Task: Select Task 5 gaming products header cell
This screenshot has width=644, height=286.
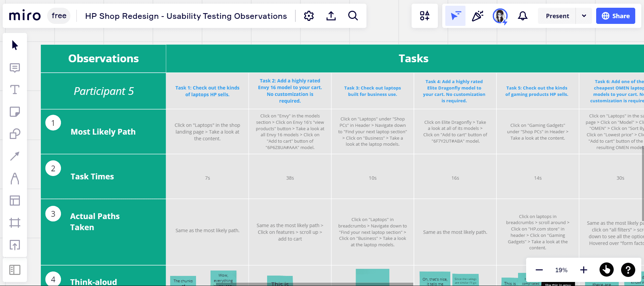Action: tap(538, 91)
